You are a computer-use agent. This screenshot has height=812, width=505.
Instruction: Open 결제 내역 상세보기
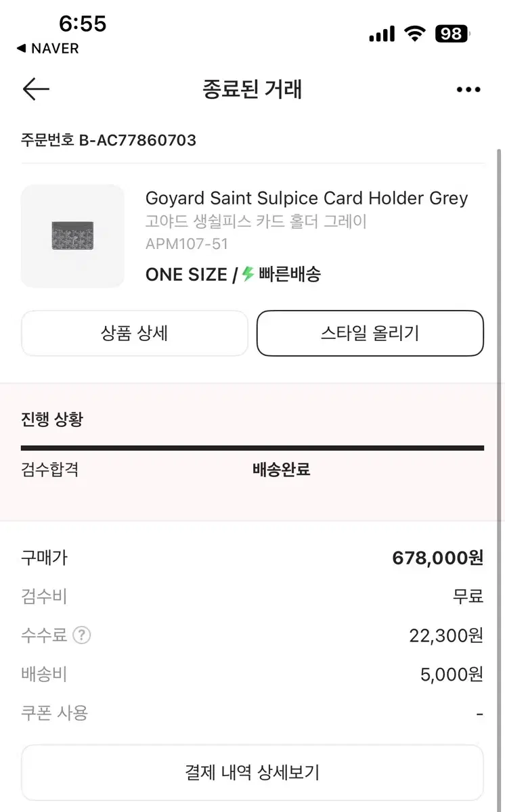[252, 773]
